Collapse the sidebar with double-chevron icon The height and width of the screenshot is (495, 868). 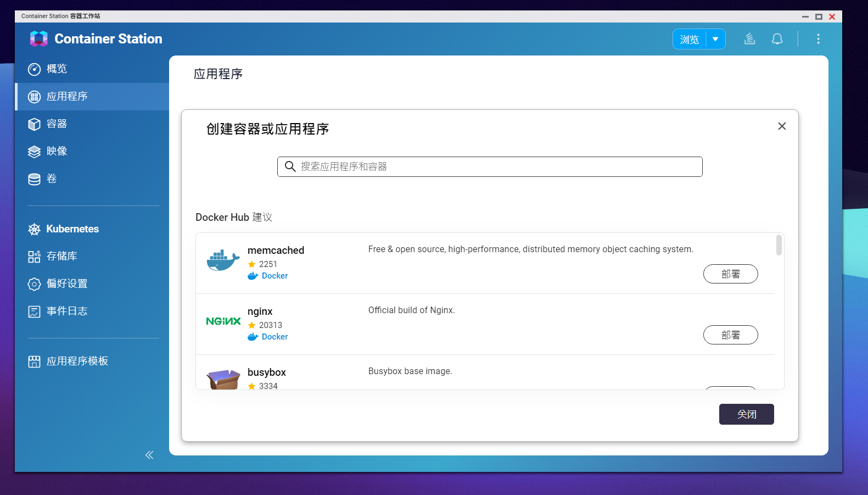click(x=149, y=455)
